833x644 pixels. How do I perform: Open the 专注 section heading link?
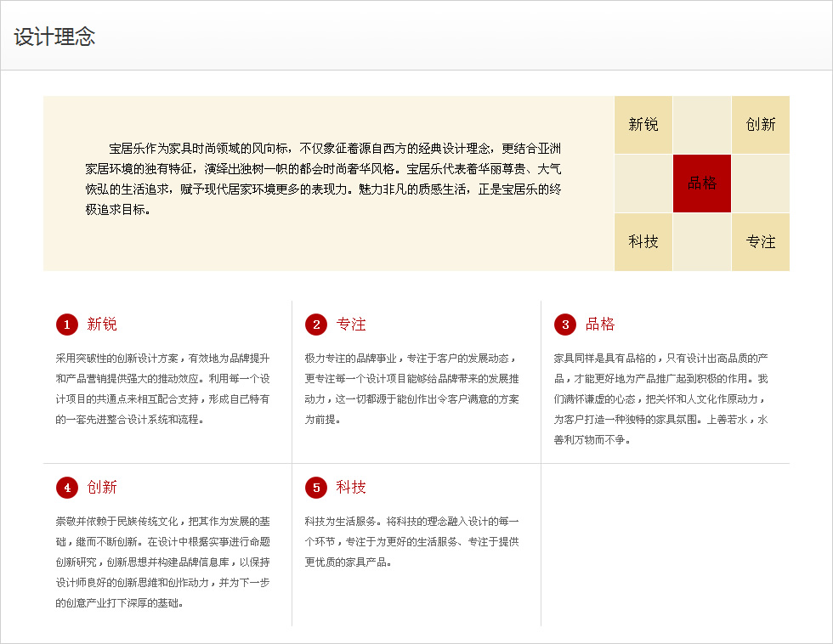351,325
